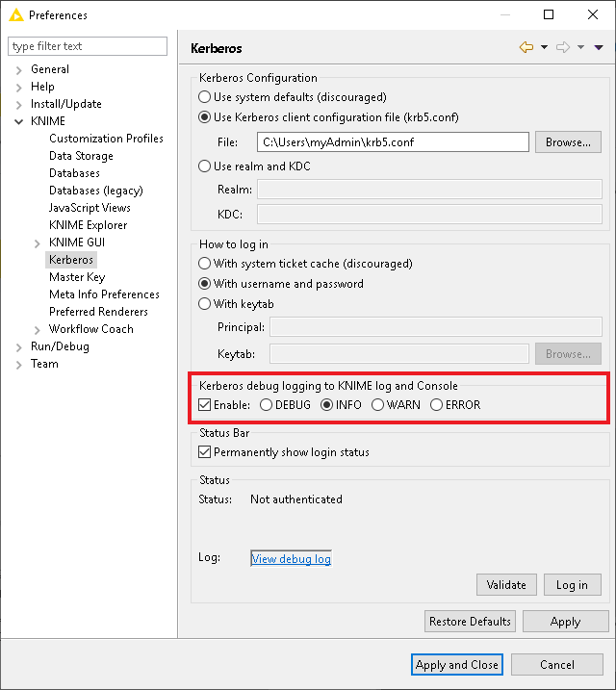This screenshot has width=616, height=690.
Task: Close the Preferences window
Action: click(593, 14)
